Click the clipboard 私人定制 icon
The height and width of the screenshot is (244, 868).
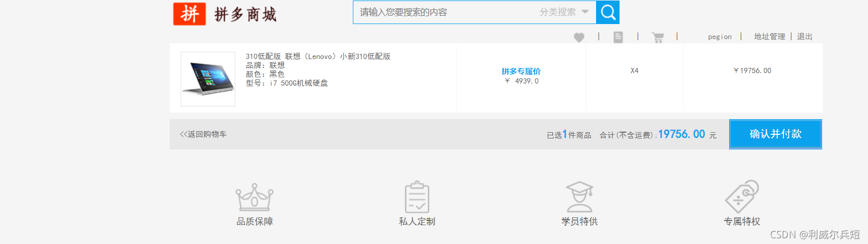pos(417,197)
